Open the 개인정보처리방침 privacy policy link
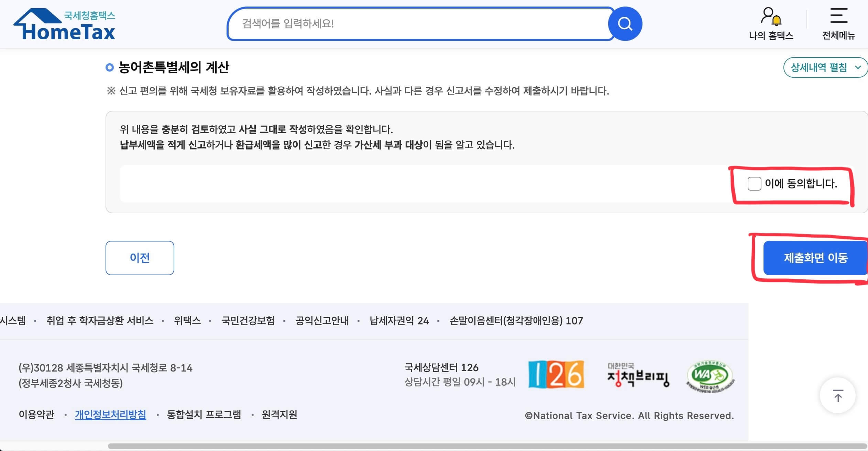 click(x=110, y=415)
